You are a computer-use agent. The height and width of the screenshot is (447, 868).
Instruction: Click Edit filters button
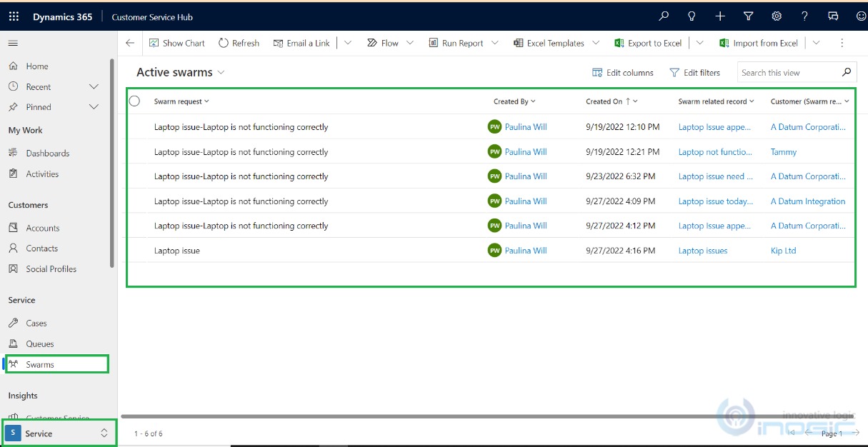point(694,72)
